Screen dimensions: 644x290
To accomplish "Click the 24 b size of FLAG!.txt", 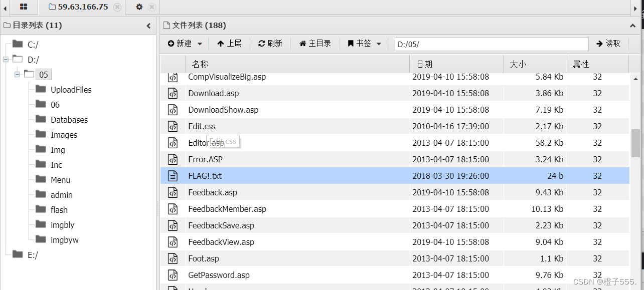I will click(555, 176).
